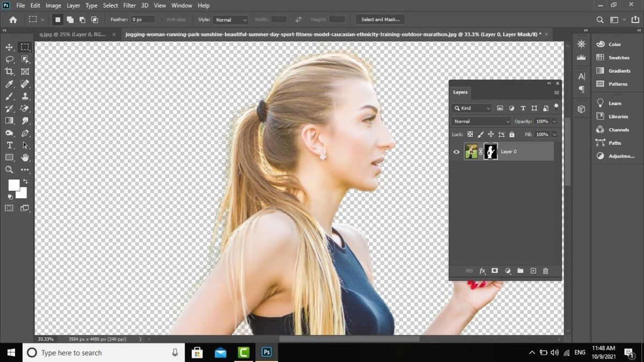Viewport: 644px width, 362px height.
Task: Select the Crop tool
Action: (9, 71)
